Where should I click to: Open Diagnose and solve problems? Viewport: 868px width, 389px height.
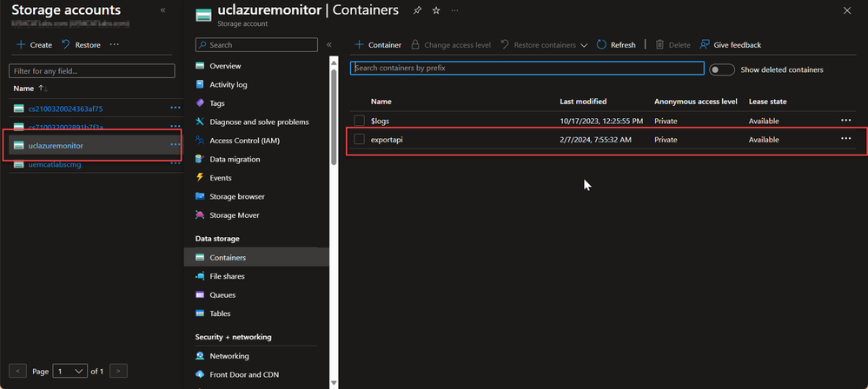pos(258,122)
